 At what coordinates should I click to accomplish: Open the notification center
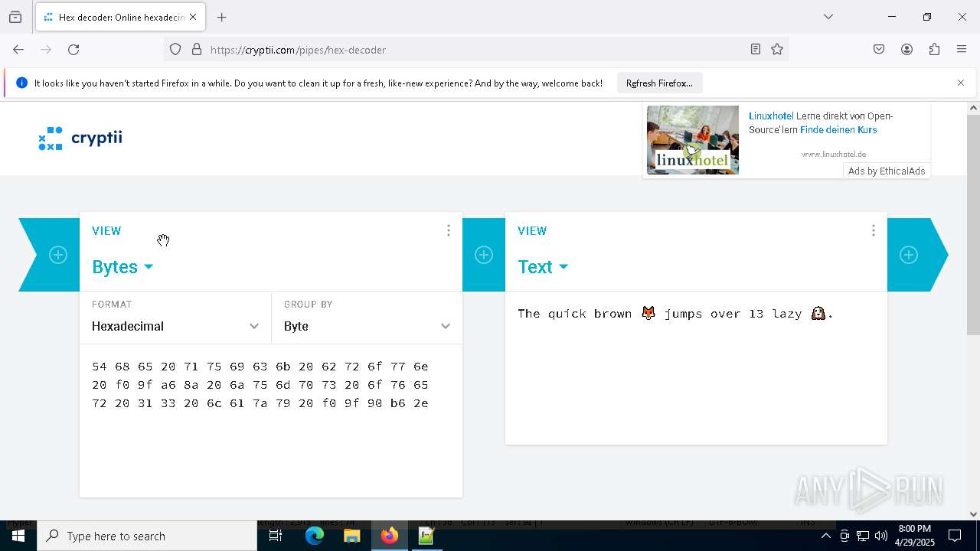(955, 536)
